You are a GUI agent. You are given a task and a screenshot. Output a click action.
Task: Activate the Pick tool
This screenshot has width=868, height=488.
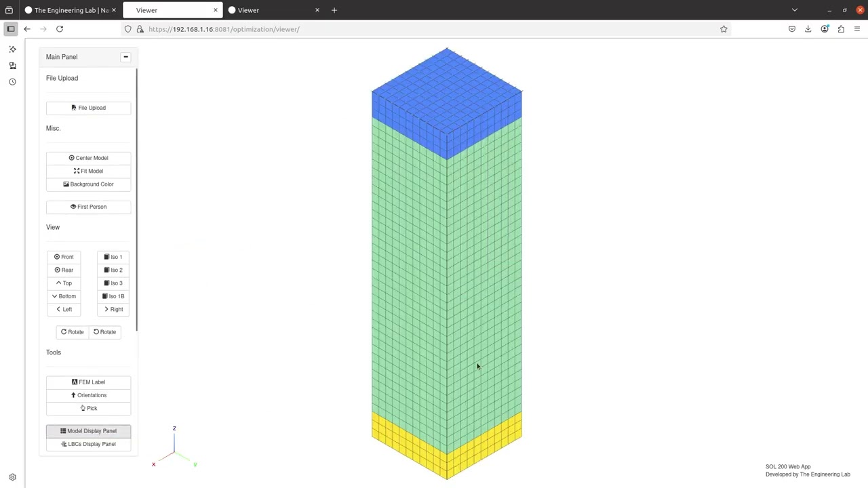click(88, 408)
